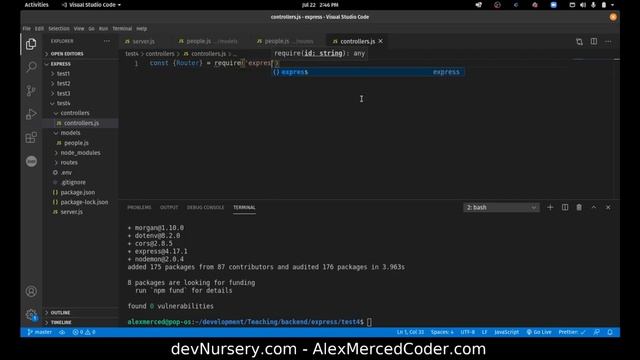Click Ln 1, Col 33 cursor position

pos(410,332)
